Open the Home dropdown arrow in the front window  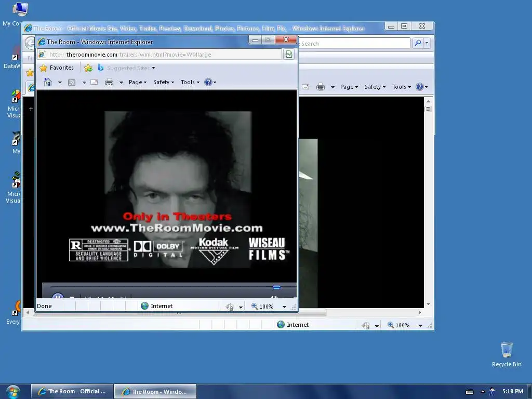tap(60, 83)
